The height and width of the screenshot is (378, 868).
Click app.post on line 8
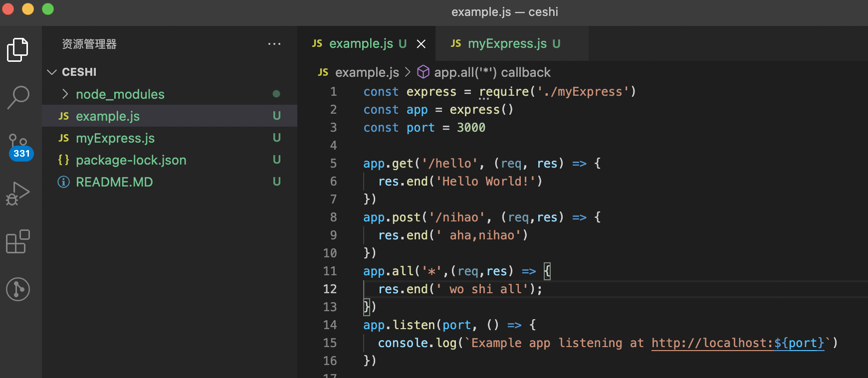click(392, 217)
